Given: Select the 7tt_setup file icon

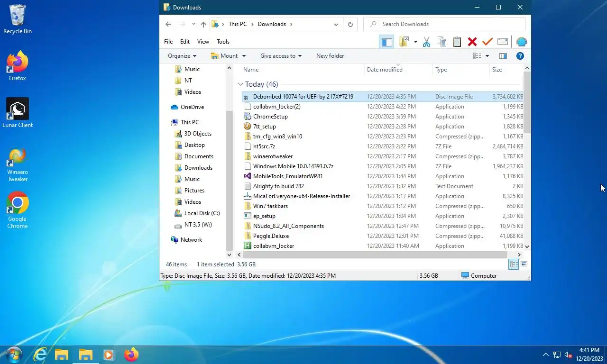Looking at the screenshot, I should 247,127.
